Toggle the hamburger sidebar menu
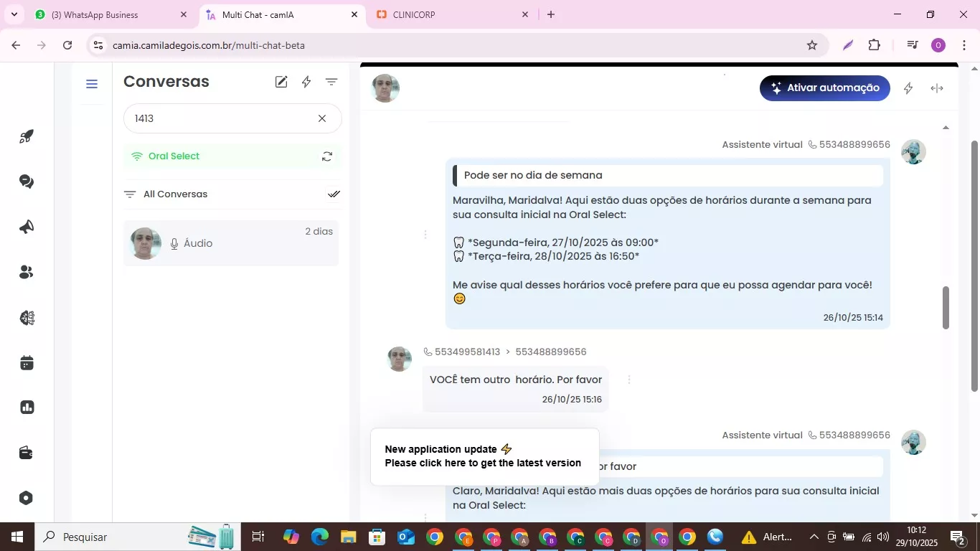This screenshot has height=551, width=980. [91, 84]
